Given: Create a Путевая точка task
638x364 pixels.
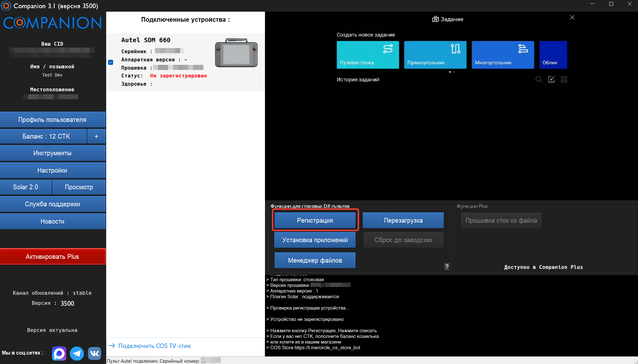Looking at the screenshot, I should (x=368, y=55).
